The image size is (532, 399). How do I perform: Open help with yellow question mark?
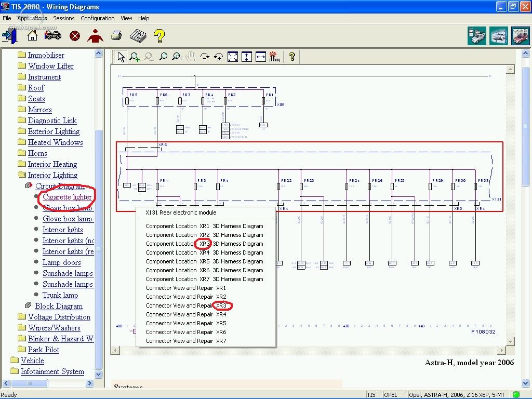(x=159, y=36)
